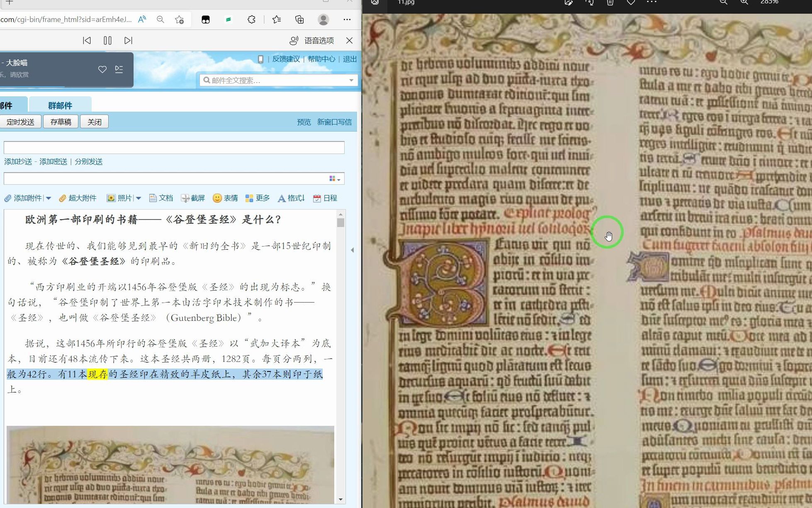Image resolution: width=812 pixels, height=508 pixels.
Task: Collapse the side panel with left arrow
Action: 353,250
